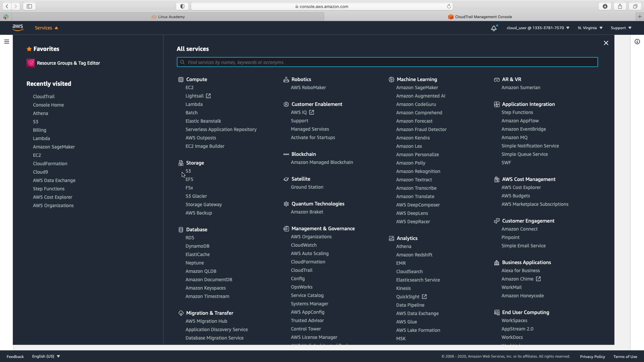Viewport: 644px width, 362px height.
Task: Close the All services panel
Action: [606, 43]
